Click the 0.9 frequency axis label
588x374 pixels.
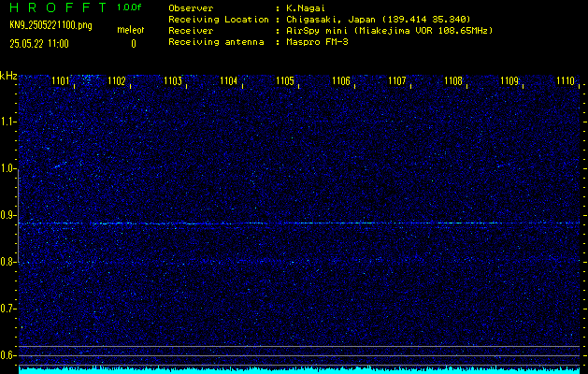pos(7,215)
